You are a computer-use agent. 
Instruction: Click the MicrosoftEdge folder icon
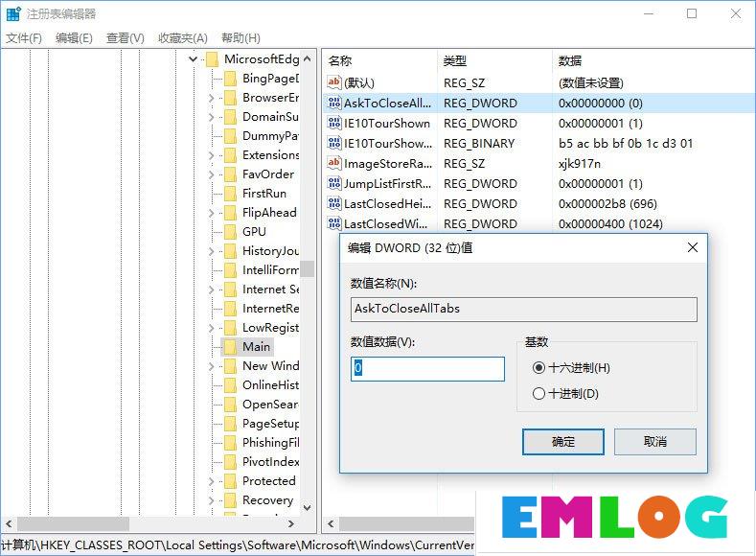pos(212,59)
